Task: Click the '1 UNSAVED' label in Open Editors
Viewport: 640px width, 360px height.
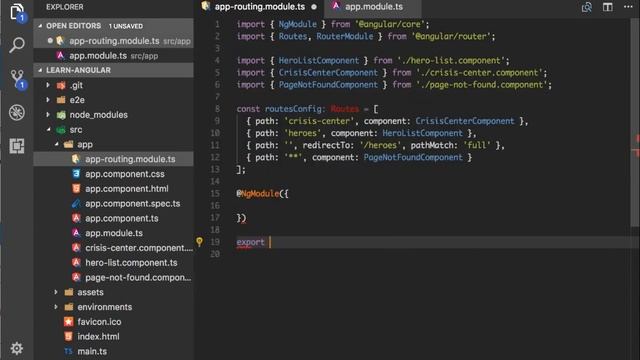Action: pos(126,26)
